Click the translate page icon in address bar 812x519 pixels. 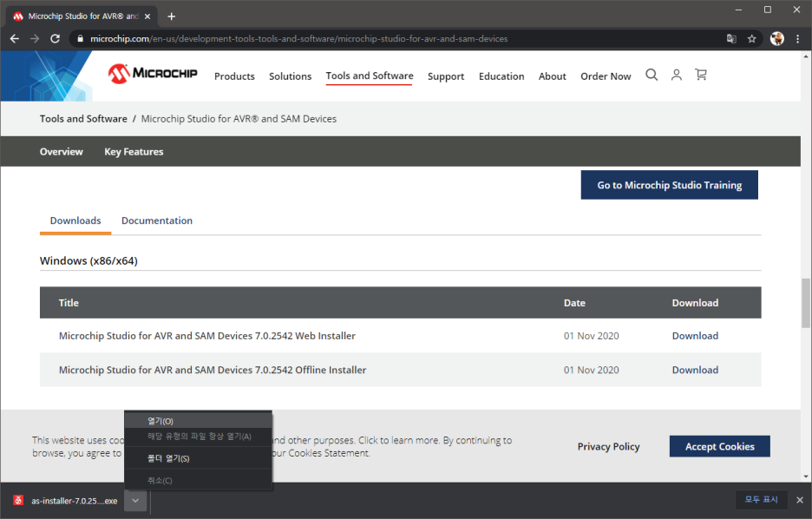coord(731,39)
